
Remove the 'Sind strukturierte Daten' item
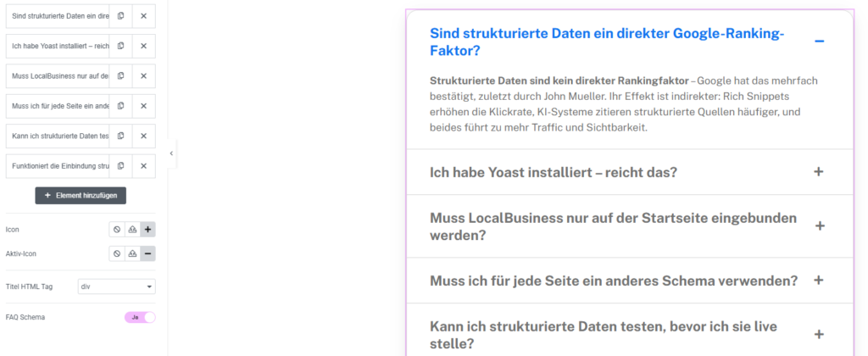click(x=144, y=16)
